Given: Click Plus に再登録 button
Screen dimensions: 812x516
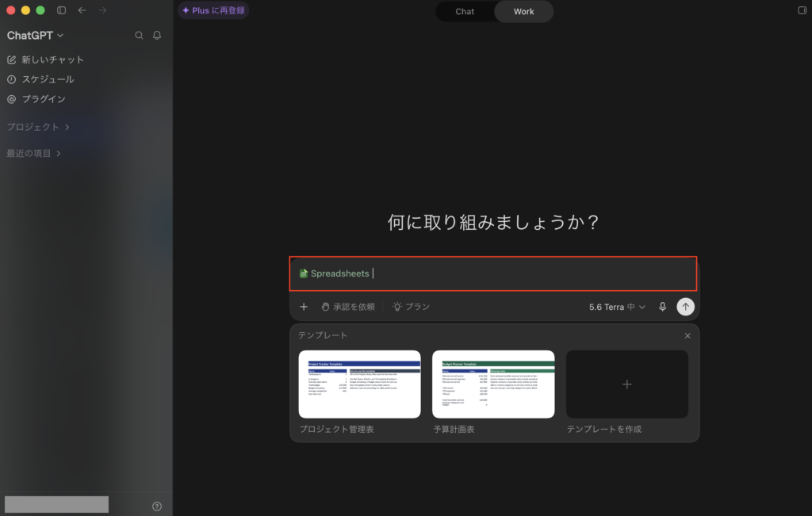Looking at the screenshot, I should (x=213, y=10).
